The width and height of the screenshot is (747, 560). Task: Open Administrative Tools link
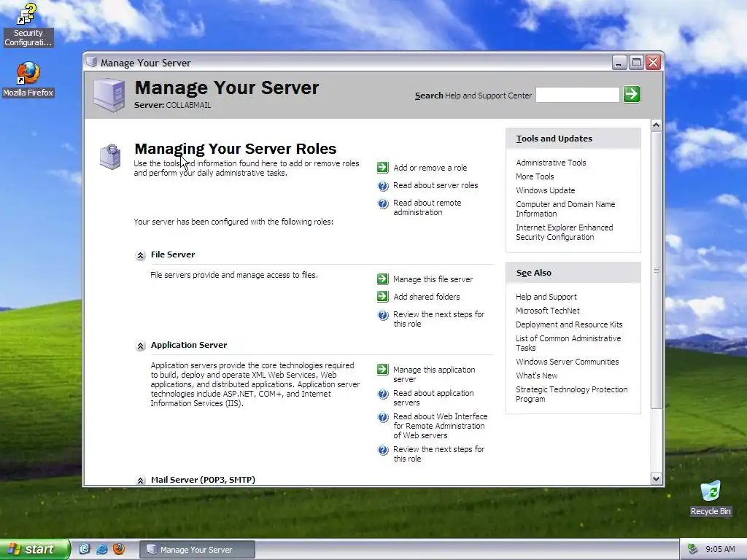click(x=551, y=163)
